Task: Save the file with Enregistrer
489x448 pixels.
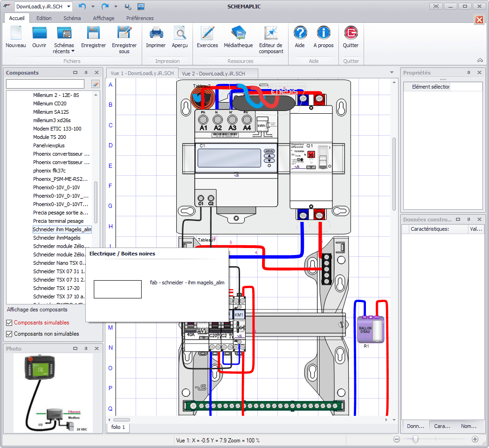Action: point(93,40)
